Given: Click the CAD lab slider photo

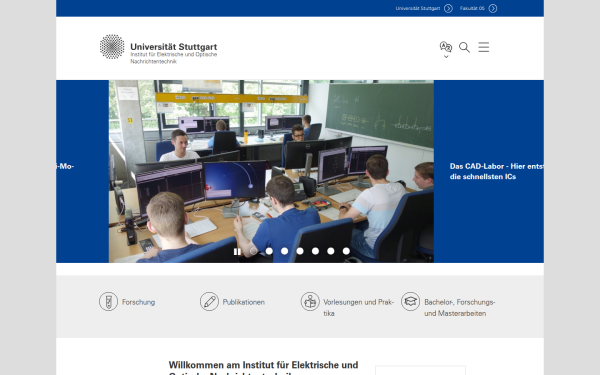Looking at the screenshot, I should [x=271, y=171].
